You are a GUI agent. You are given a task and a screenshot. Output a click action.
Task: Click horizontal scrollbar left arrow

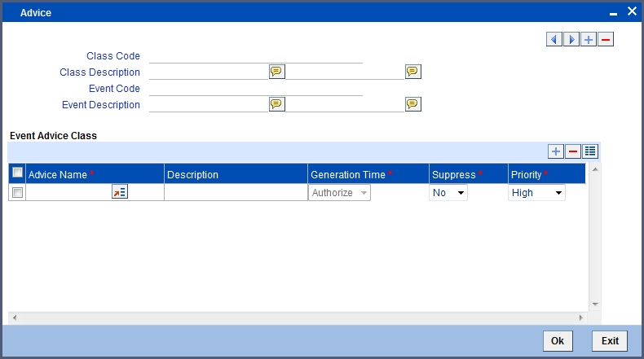[15, 317]
